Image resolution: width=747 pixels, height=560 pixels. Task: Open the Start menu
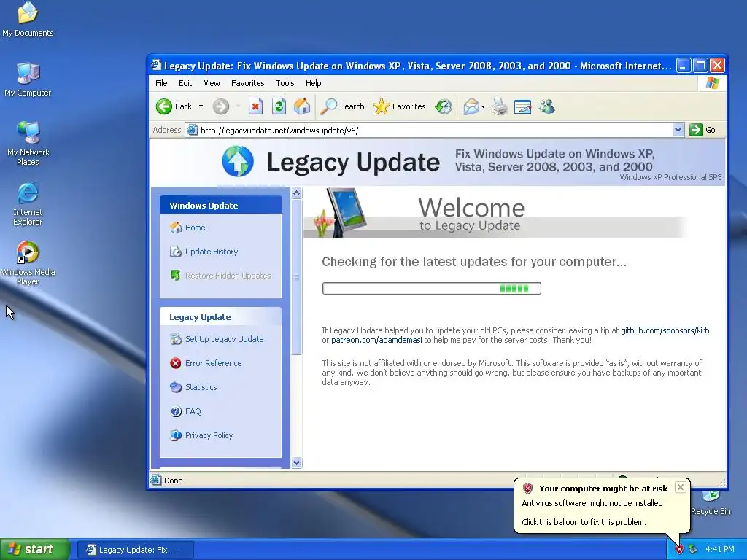[x=35, y=549]
